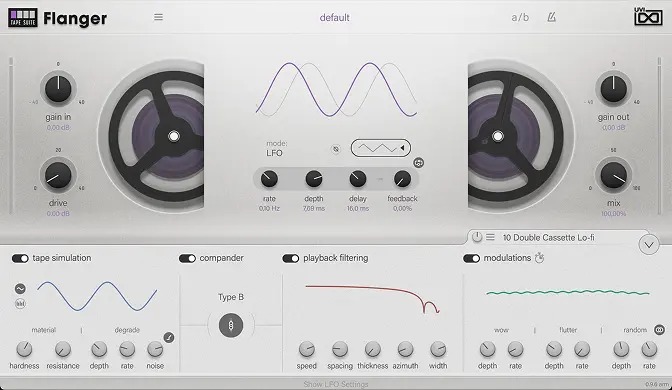Click the UVI logo in top right
The image size is (672, 390).
tap(648, 17)
